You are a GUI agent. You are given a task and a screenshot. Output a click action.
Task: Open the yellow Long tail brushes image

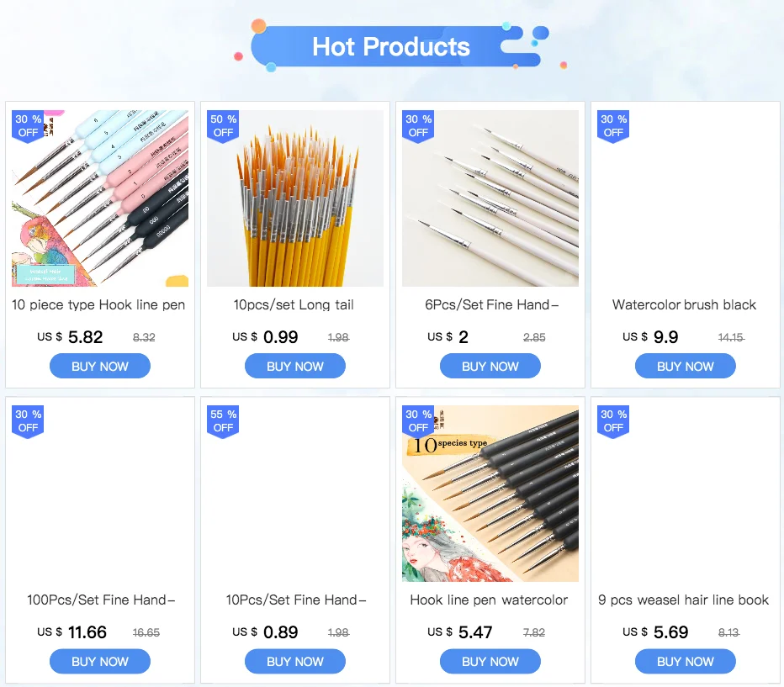pos(295,198)
